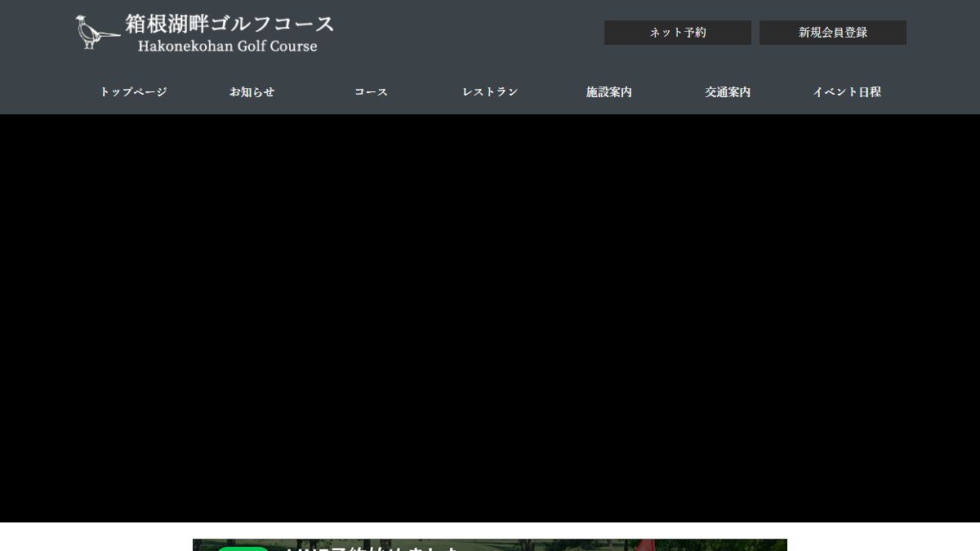The height and width of the screenshot is (551, 980).
Task: Select コース in the navigation bar
Action: [371, 92]
